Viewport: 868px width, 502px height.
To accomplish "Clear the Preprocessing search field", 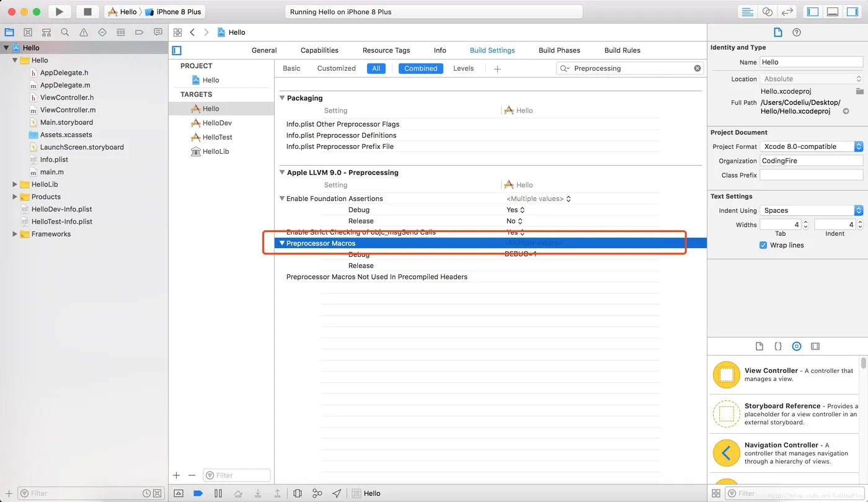I will [x=697, y=68].
